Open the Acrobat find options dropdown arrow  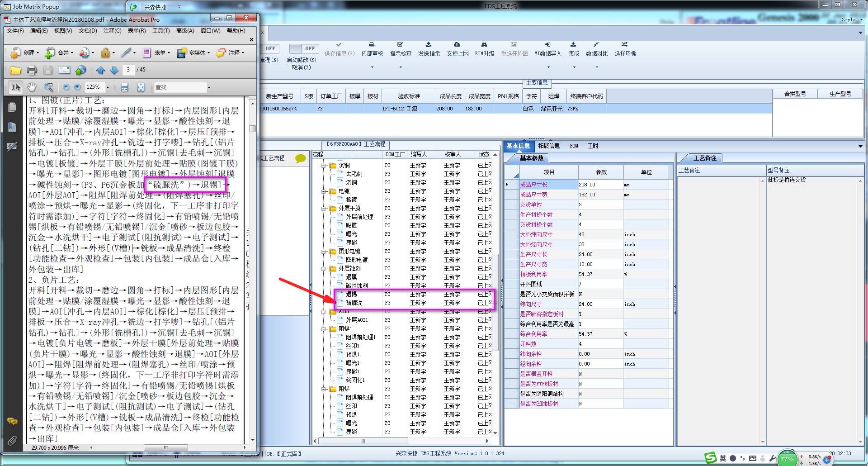pyautogui.click(x=209, y=87)
